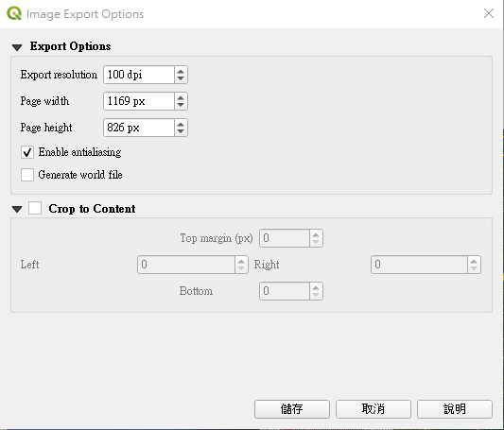
Task: Click the QGIS logo in title bar
Action: (14, 14)
